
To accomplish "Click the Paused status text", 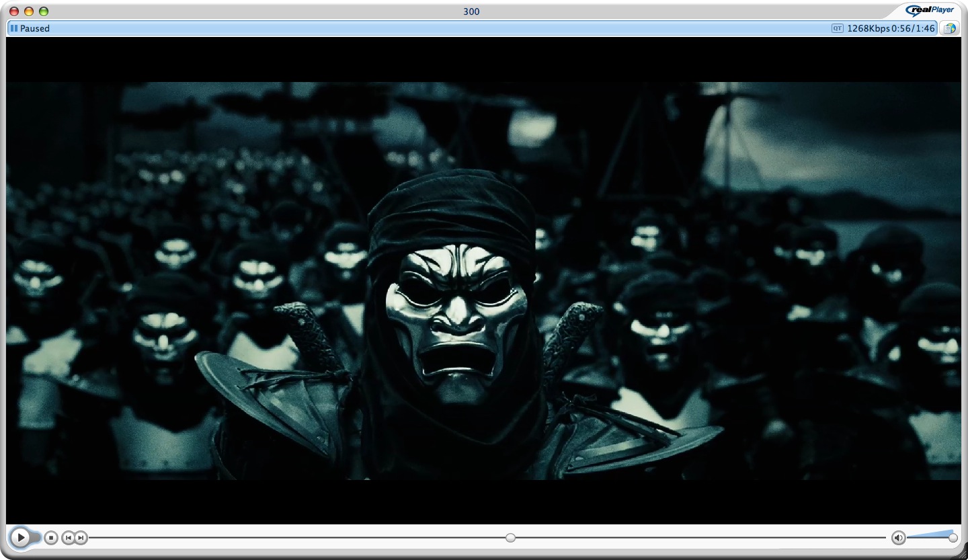I will 35,28.
